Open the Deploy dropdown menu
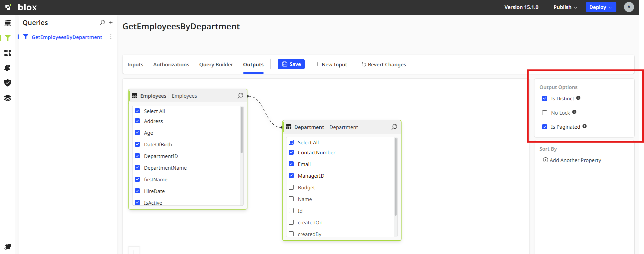The width and height of the screenshot is (644, 254). pos(600,7)
